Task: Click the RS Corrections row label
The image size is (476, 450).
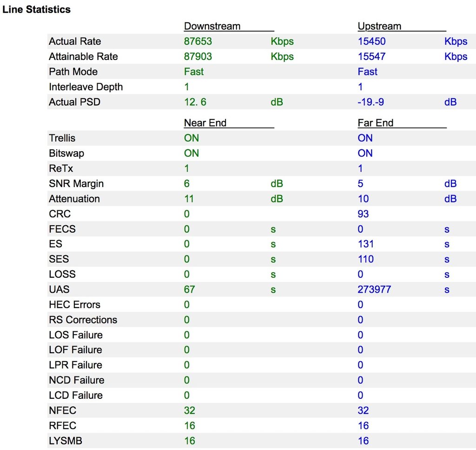Action: pos(83,320)
